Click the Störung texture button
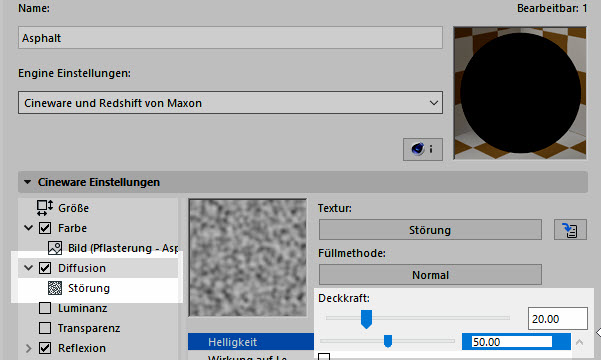 pos(430,230)
